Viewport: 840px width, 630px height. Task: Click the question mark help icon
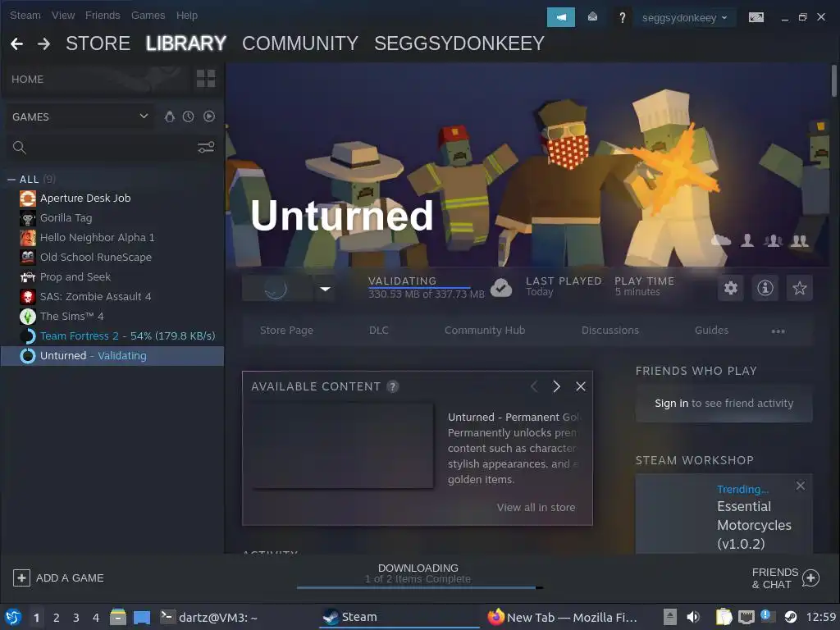click(622, 18)
